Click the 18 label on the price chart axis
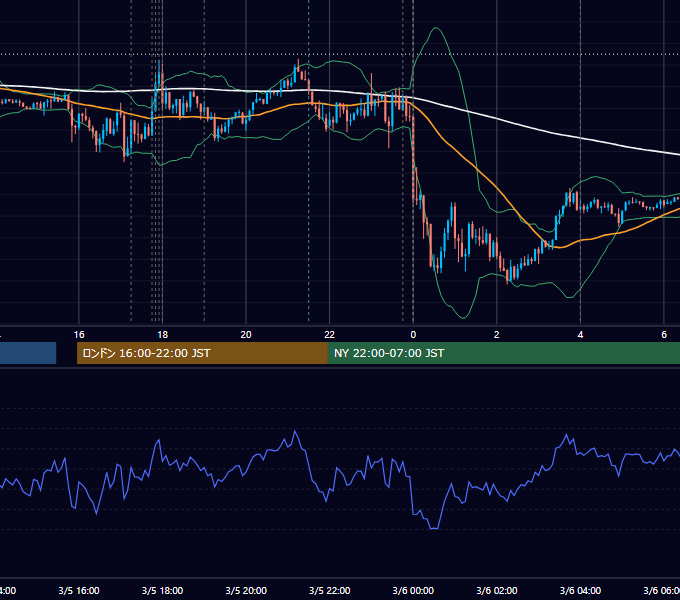The image size is (680, 600). point(163,335)
